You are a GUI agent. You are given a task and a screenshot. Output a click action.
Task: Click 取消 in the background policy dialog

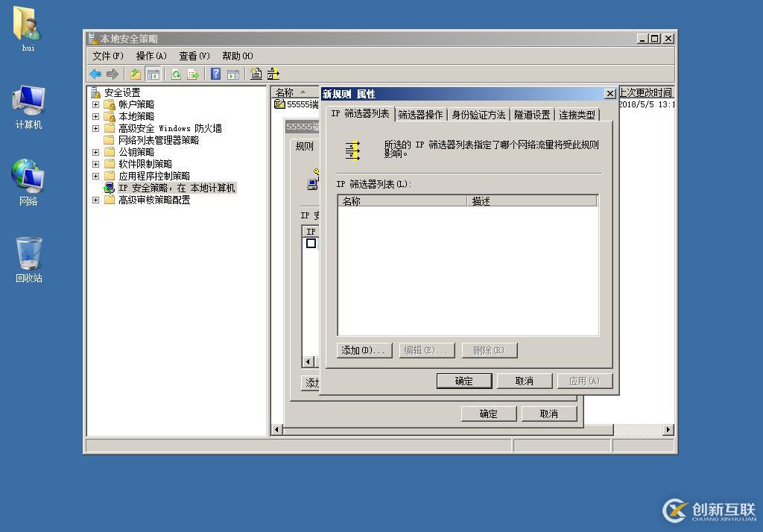(x=549, y=414)
